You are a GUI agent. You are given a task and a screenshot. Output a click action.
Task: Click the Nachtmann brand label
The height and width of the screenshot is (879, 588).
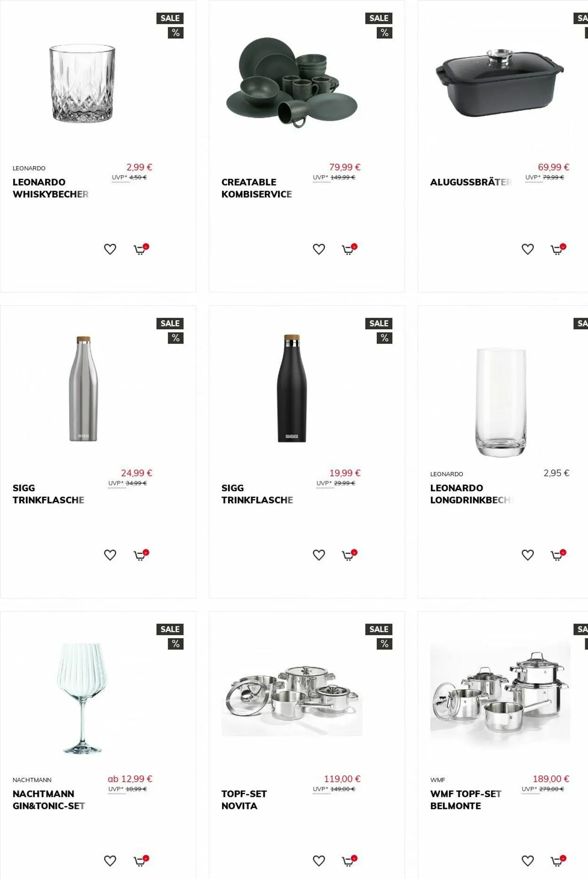(x=32, y=780)
